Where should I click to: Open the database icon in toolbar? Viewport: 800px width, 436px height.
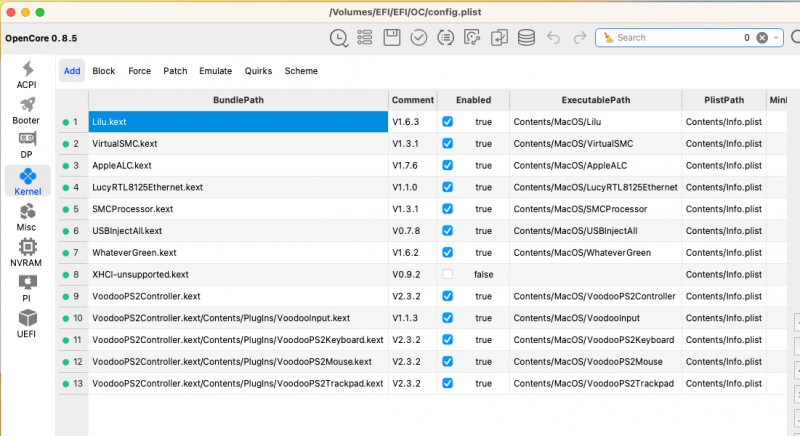pos(526,38)
